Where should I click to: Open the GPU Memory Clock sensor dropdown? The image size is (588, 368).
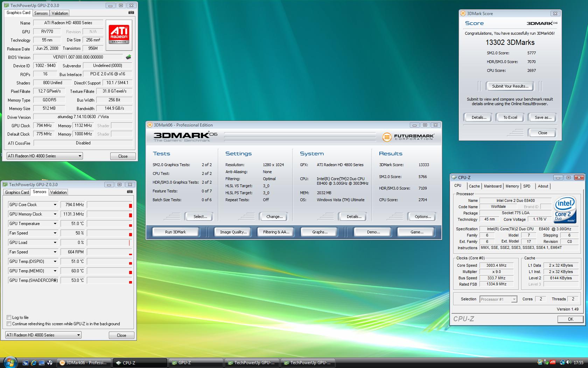click(55, 214)
